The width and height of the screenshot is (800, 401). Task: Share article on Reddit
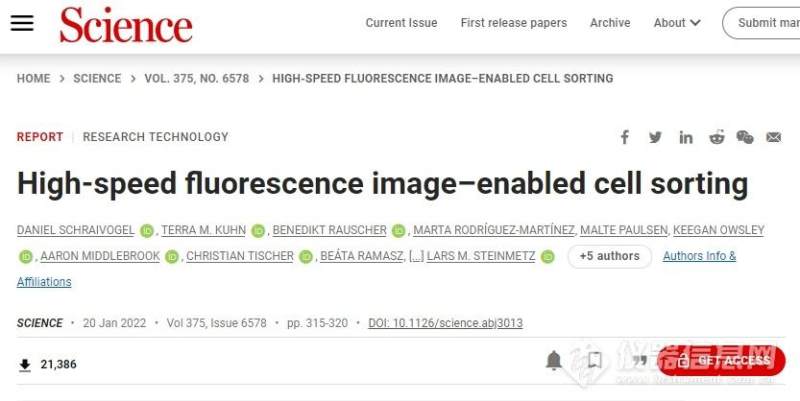coord(716,137)
